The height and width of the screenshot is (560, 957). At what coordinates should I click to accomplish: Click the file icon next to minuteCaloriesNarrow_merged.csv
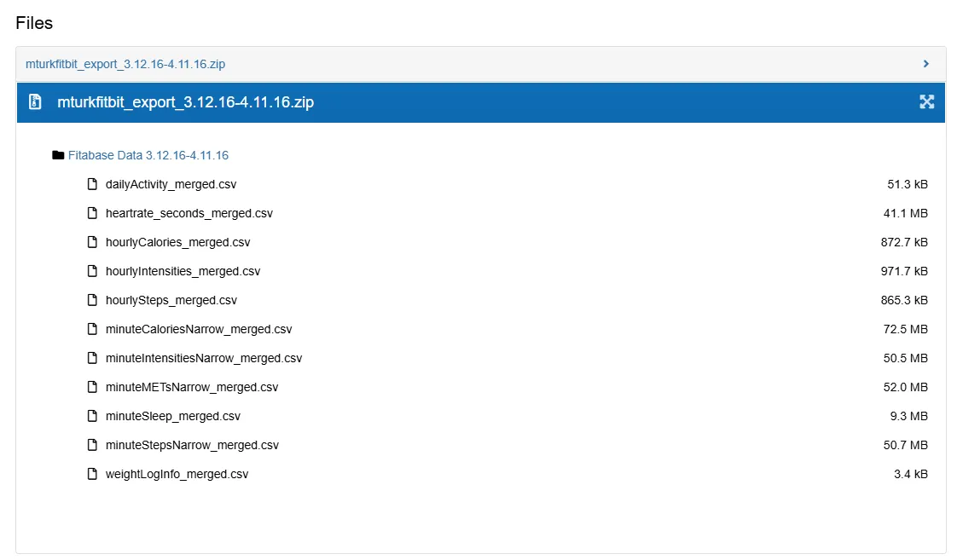click(x=92, y=329)
